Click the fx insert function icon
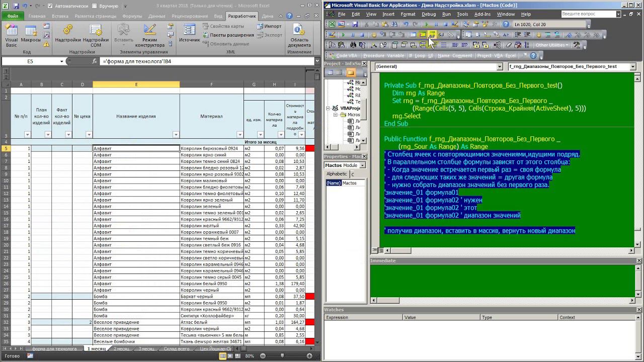 (x=95, y=61)
